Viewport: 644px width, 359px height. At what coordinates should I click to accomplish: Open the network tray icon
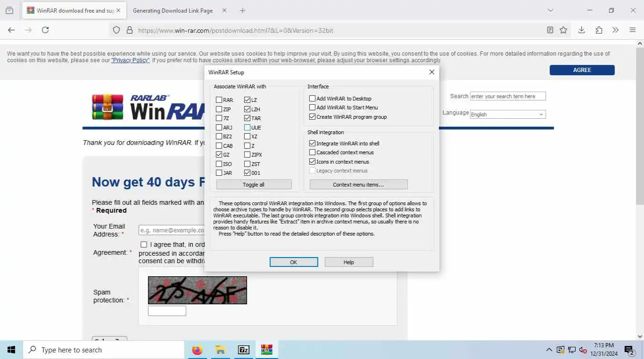tap(572, 350)
